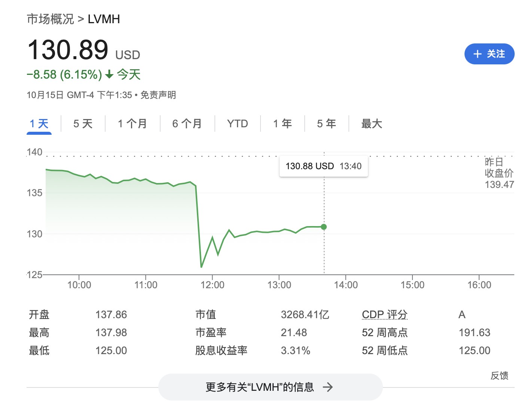Select the YTD range tab
The height and width of the screenshot is (420, 530).
pos(237,124)
